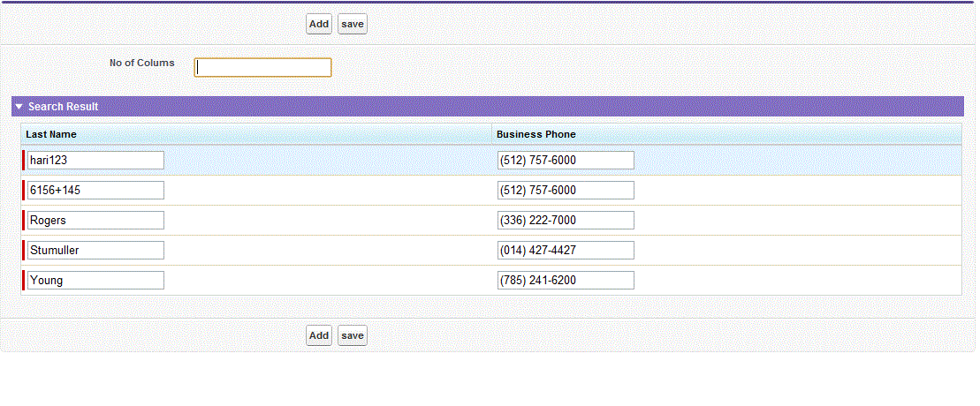This screenshot has height=406, width=980.
Task: Collapse the Search Result section
Action: point(19,107)
